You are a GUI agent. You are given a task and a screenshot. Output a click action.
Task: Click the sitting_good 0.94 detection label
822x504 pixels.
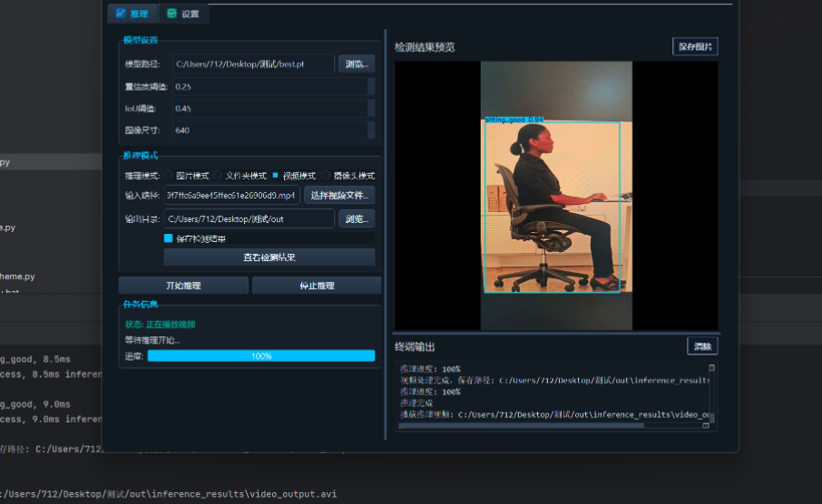pos(514,120)
